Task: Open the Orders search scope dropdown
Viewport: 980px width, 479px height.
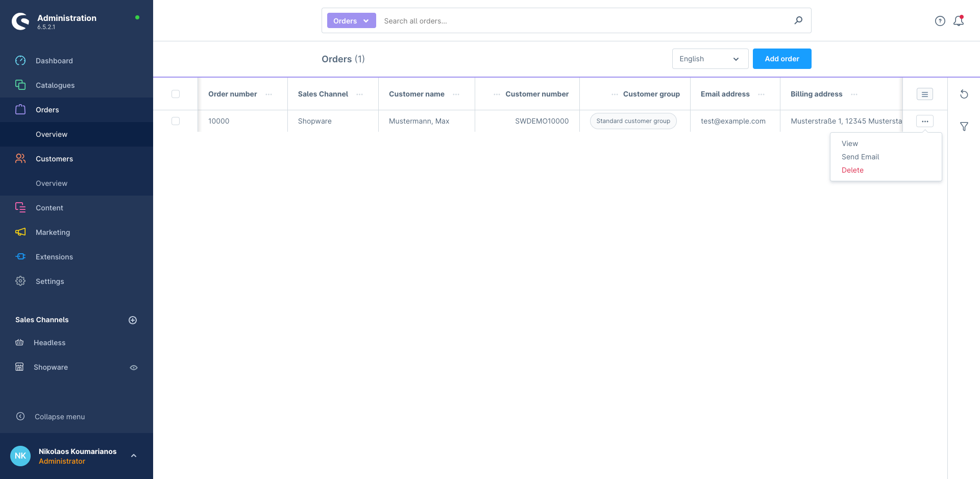Action: (x=351, y=20)
